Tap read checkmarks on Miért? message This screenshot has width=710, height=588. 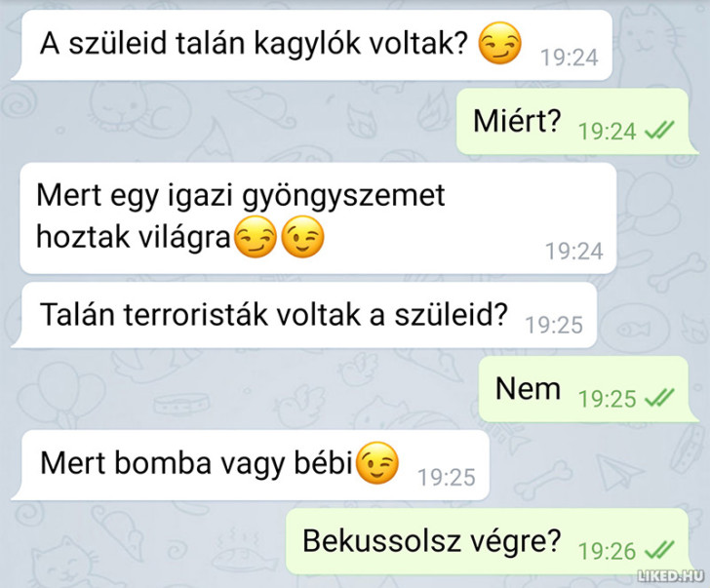click(x=659, y=131)
